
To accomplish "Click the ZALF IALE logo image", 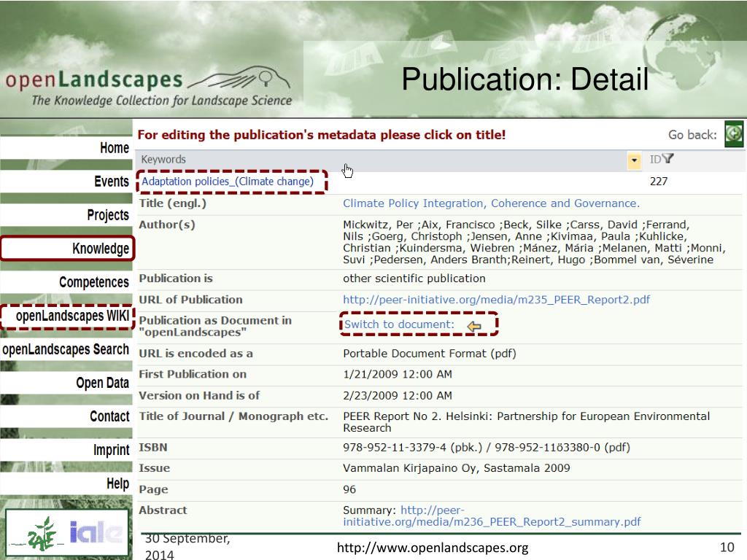I will pyautogui.click(x=66, y=533).
